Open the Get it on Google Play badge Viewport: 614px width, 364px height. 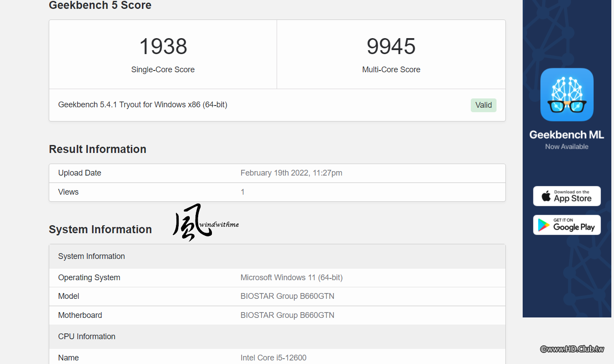[x=567, y=225]
